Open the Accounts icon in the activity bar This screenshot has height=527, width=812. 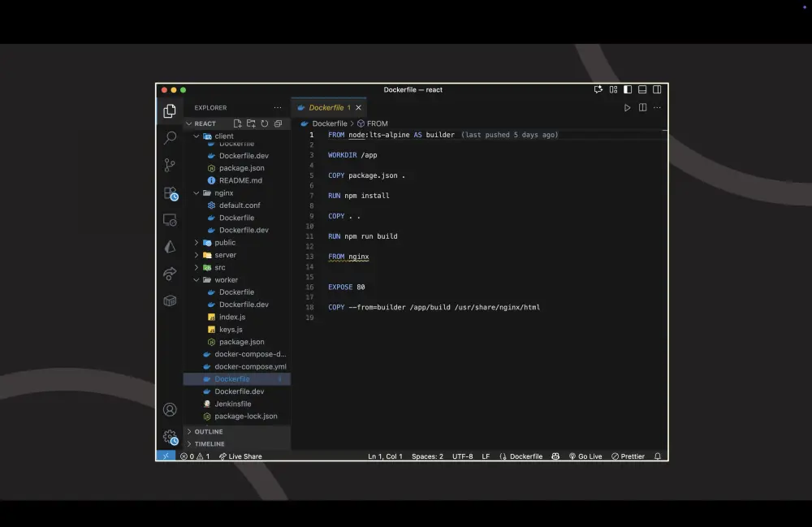click(x=169, y=408)
